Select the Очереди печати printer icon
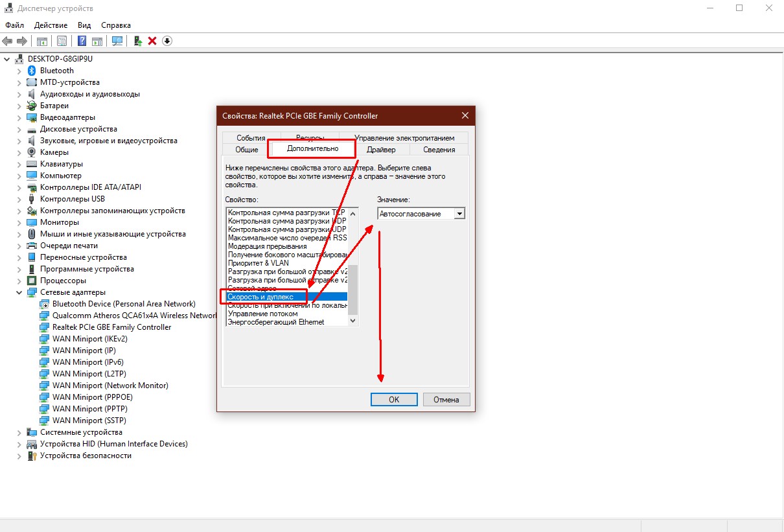 [32, 246]
